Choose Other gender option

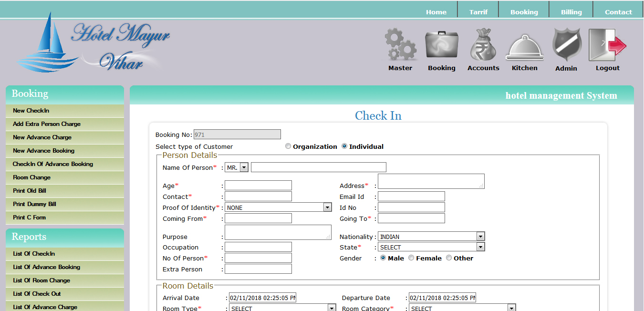coord(449,258)
